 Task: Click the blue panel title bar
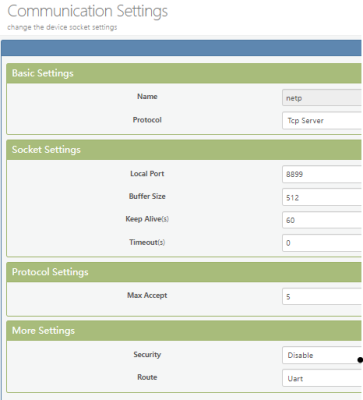coord(182,48)
